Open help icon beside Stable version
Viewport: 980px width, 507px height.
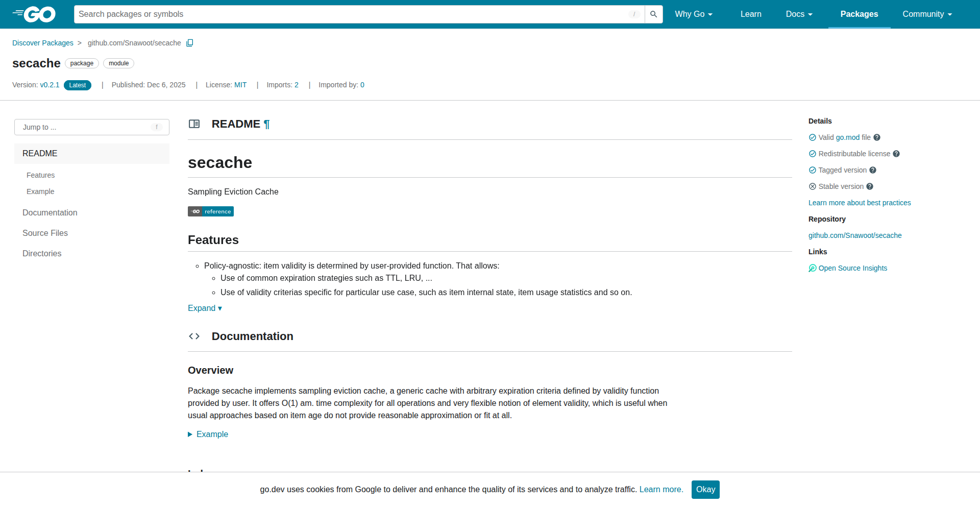click(x=870, y=186)
